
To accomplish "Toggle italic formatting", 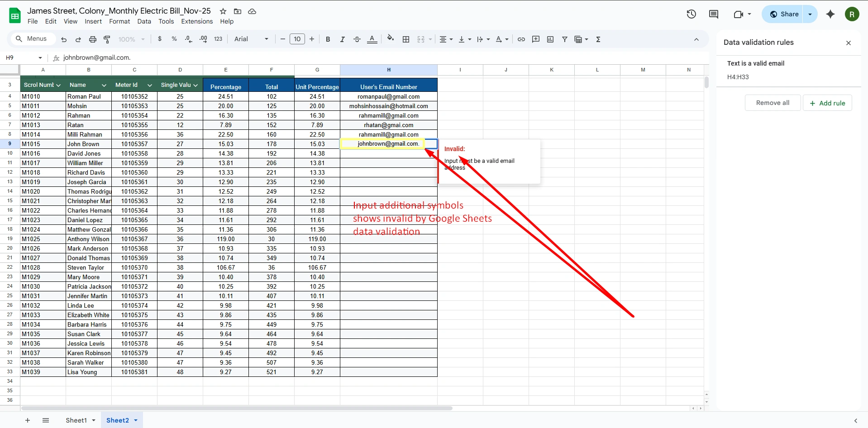I will click(343, 39).
